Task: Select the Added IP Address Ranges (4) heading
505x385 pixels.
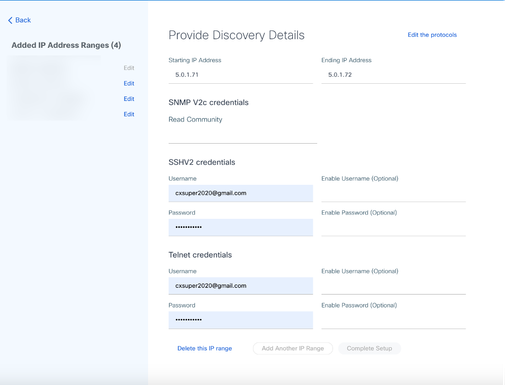Action: [x=66, y=45]
